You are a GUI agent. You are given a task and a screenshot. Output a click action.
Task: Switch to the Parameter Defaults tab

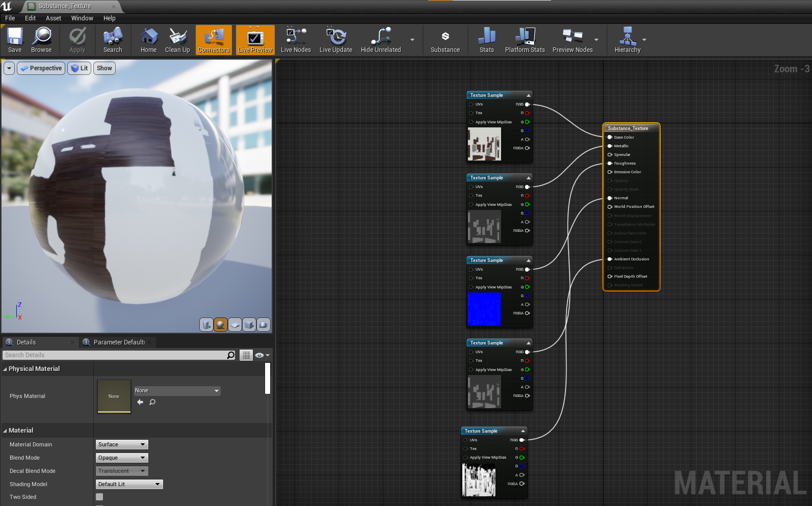[119, 342]
